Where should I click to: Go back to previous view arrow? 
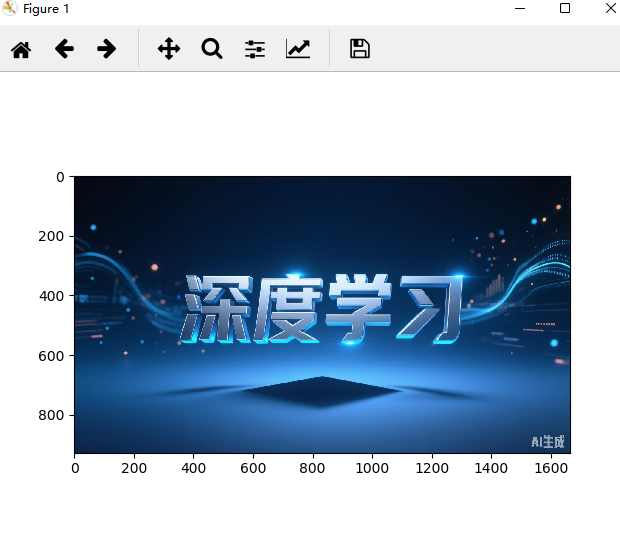(64, 49)
